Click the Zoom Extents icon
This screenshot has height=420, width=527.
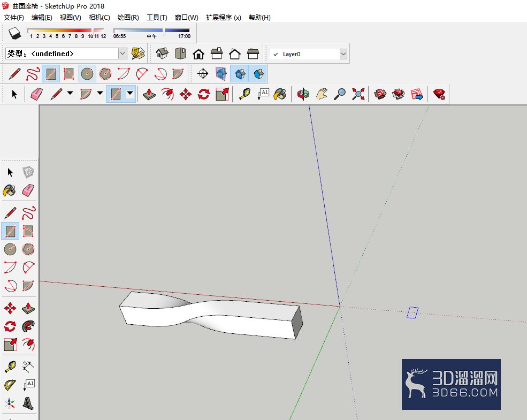click(x=358, y=94)
